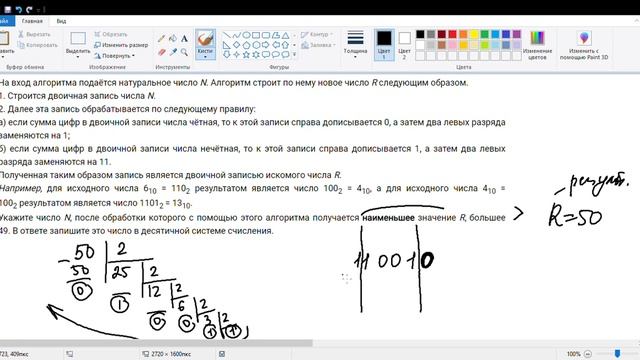Choose the Right triangle shape

point(227,45)
